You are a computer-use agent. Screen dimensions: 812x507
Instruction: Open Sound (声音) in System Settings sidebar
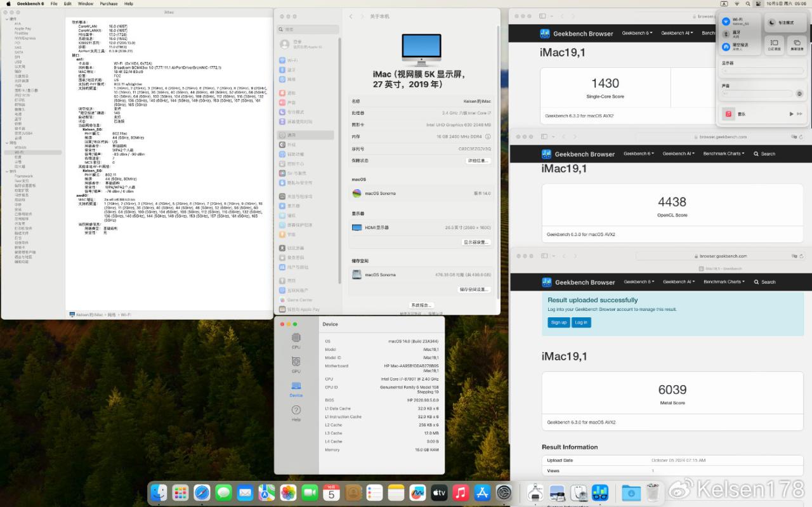[x=306, y=102]
